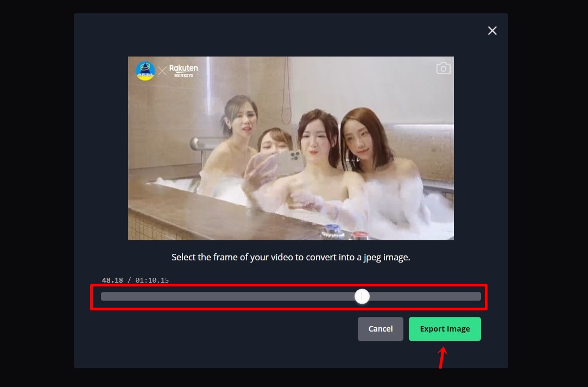Screen dimensions: 588x387
Task: Click the green Export Image button
Action: point(445,329)
